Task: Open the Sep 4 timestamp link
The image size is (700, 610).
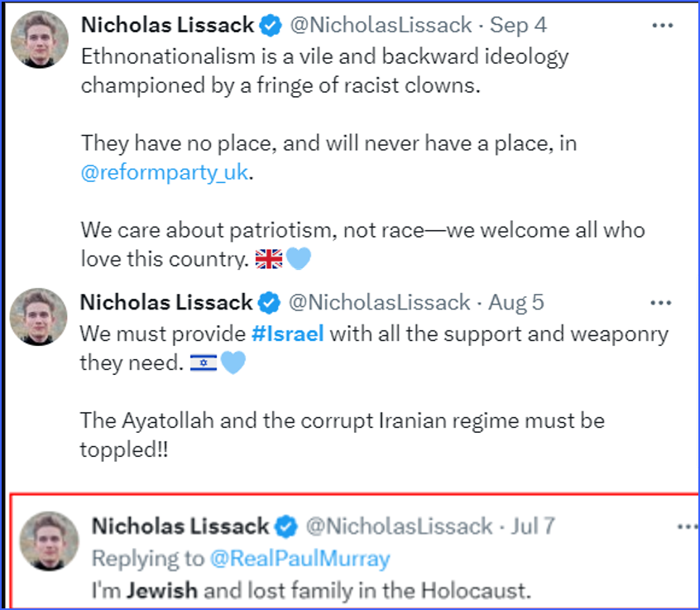Action: click(518, 26)
